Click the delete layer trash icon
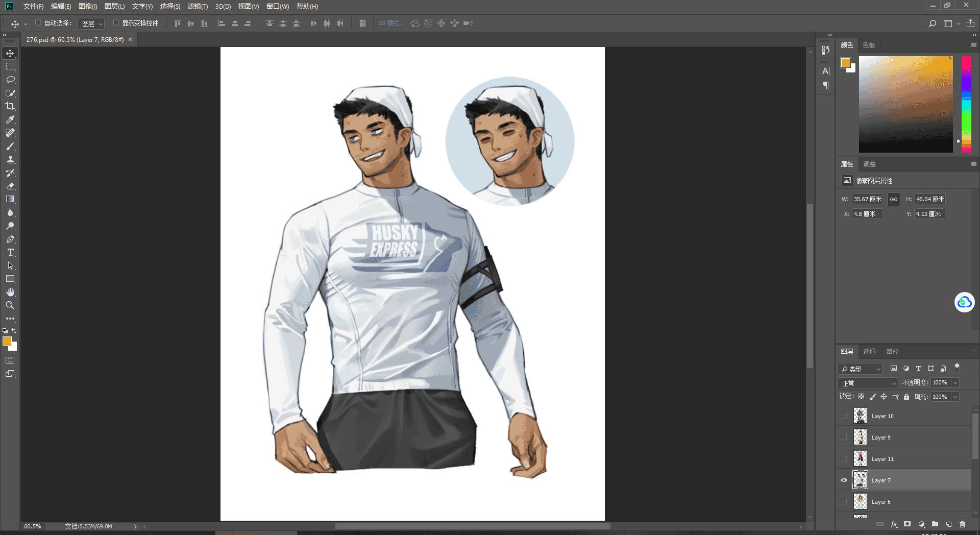The image size is (980, 535). (962, 524)
